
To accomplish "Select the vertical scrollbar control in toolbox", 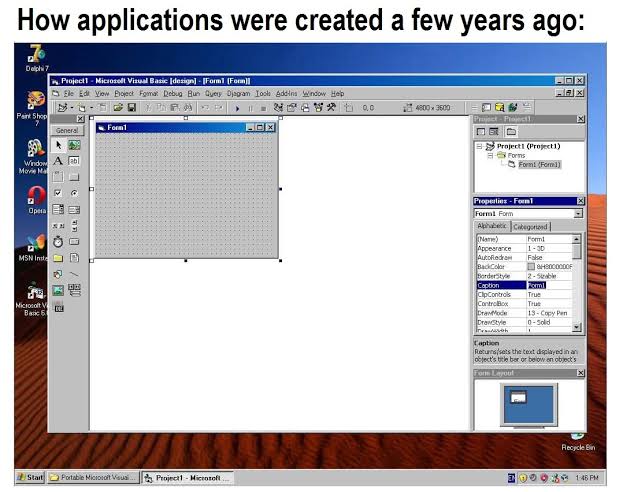I will [x=74, y=226].
